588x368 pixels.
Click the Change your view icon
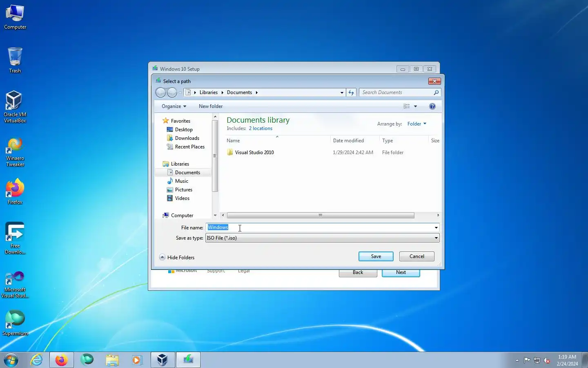pos(407,106)
